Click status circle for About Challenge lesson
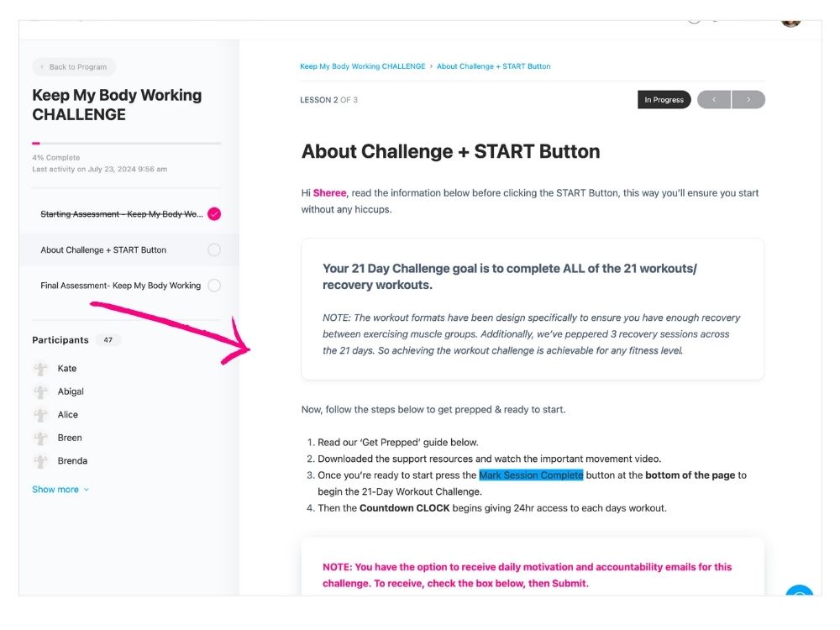This screenshot has width=840, height=630. [214, 249]
